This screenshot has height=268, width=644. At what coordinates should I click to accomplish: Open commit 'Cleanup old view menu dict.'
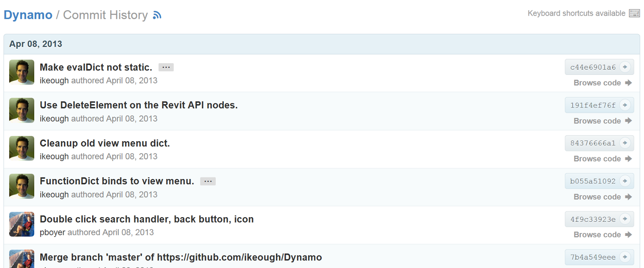pyautogui.click(x=105, y=143)
